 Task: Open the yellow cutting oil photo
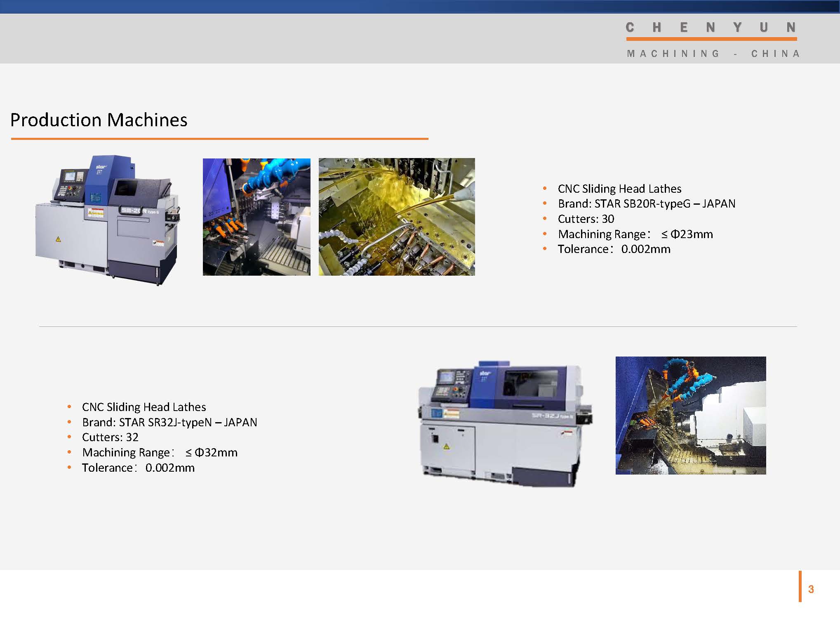click(x=397, y=217)
